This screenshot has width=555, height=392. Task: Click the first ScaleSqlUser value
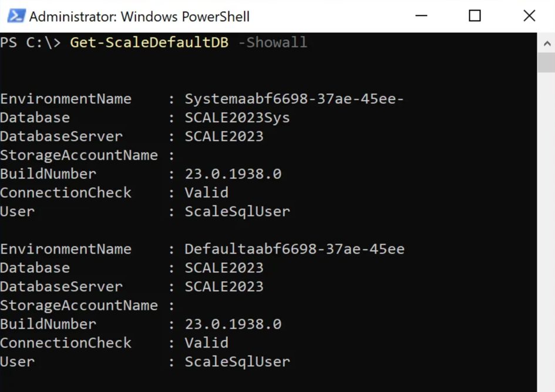pyautogui.click(x=237, y=212)
